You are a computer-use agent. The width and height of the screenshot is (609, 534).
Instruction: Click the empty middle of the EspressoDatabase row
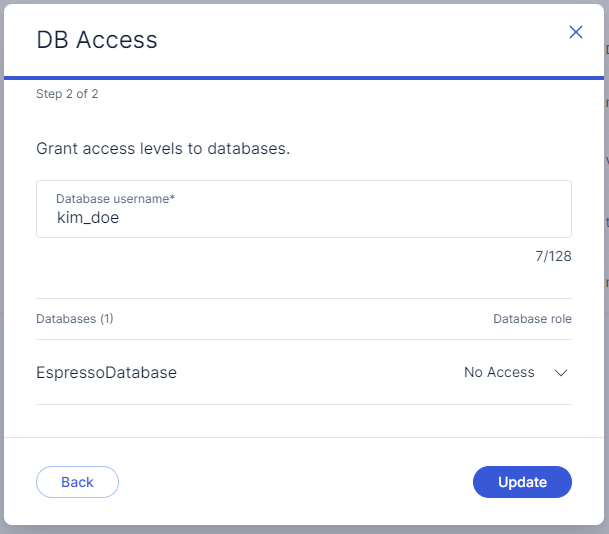320,373
